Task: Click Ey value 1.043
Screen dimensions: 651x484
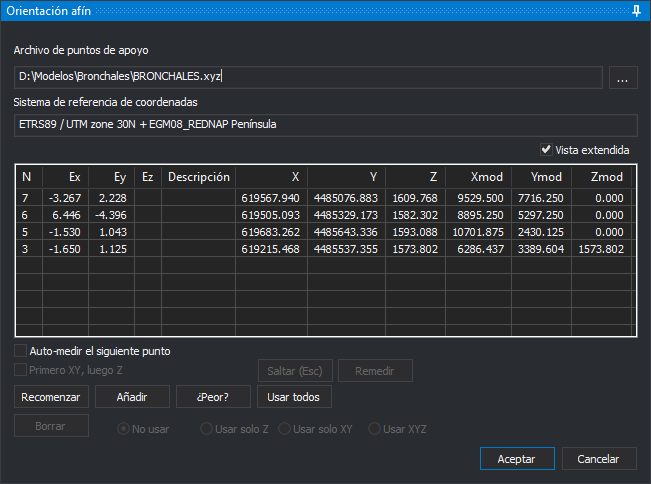Action: [111, 232]
